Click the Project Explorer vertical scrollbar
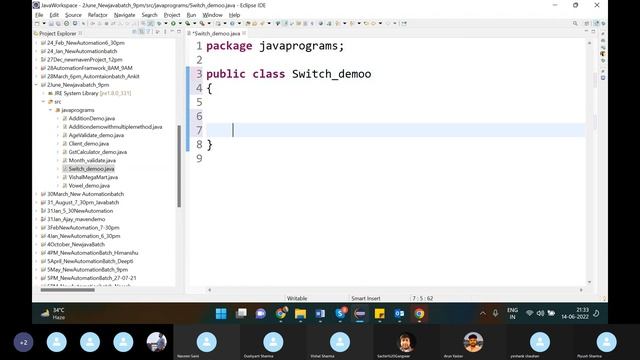Viewport: 640px width, 360px height. pos(179,166)
